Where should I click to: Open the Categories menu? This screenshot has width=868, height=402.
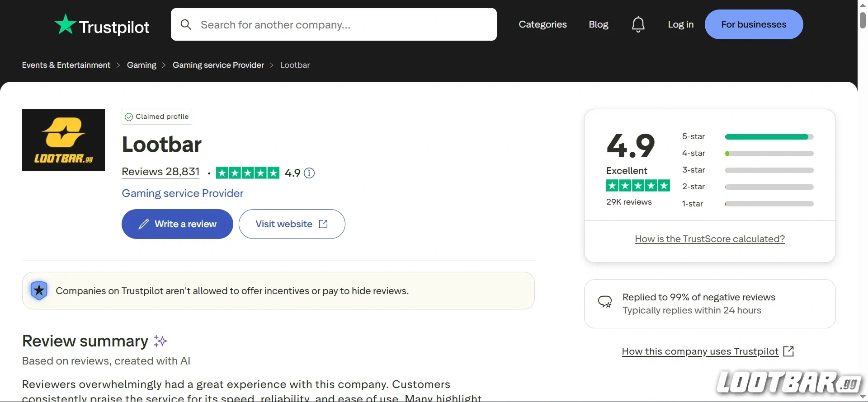pos(542,24)
